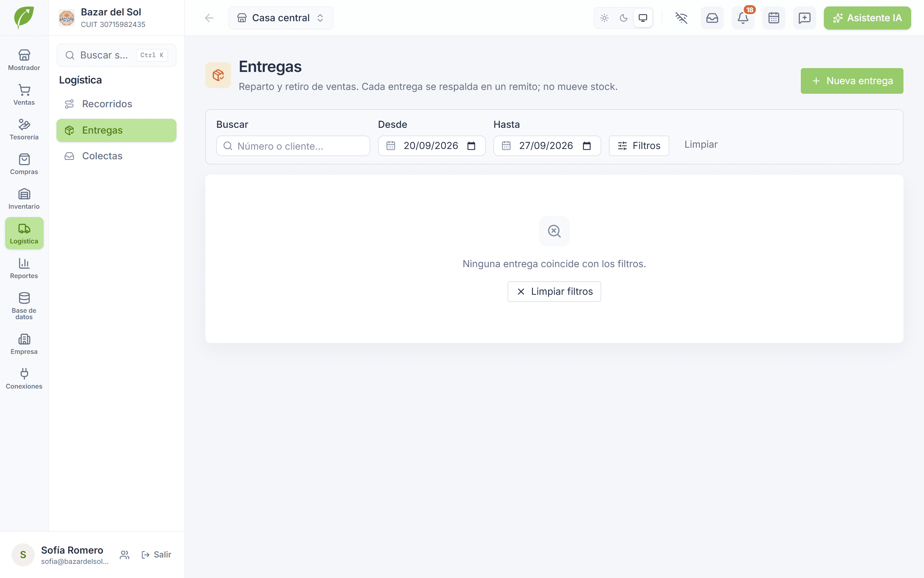
Task: Focus the sidebar Buscar search box
Action: [116, 55]
